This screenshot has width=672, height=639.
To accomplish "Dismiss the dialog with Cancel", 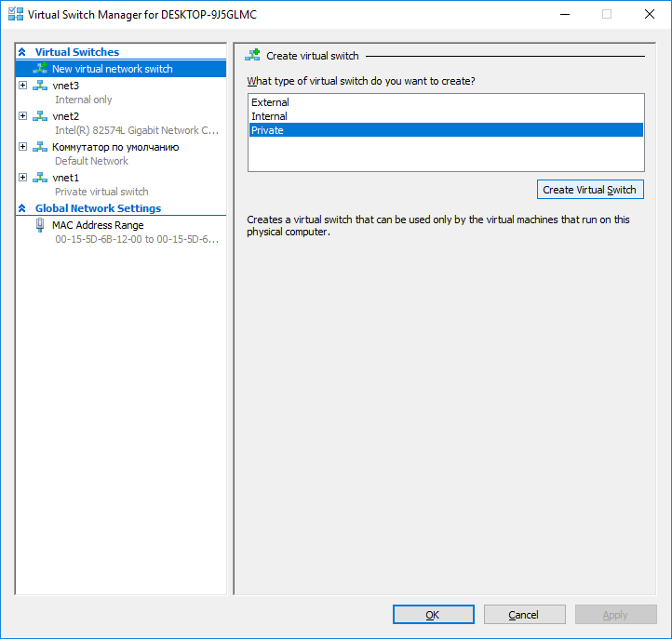I will [525, 615].
